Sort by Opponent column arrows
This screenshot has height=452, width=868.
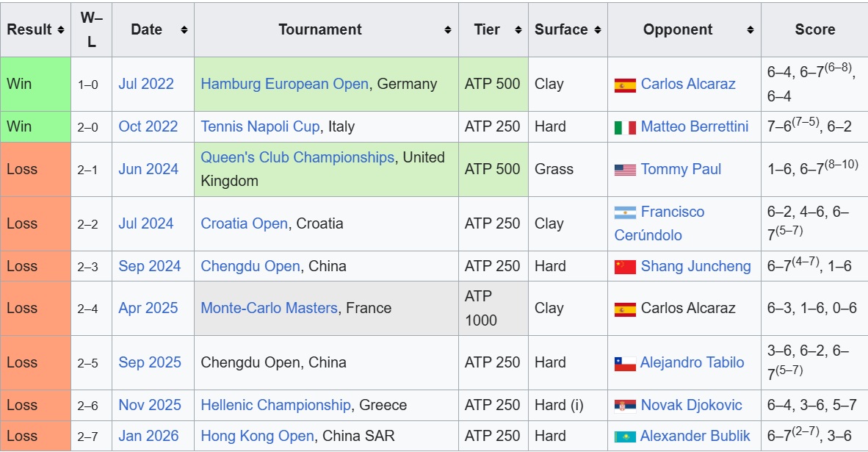tap(751, 30)
